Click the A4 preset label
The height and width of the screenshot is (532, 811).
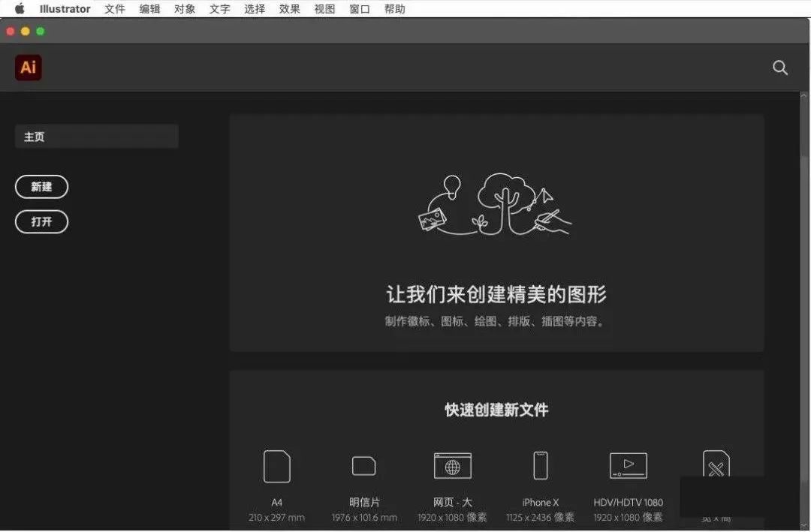(x=276, y=502)
